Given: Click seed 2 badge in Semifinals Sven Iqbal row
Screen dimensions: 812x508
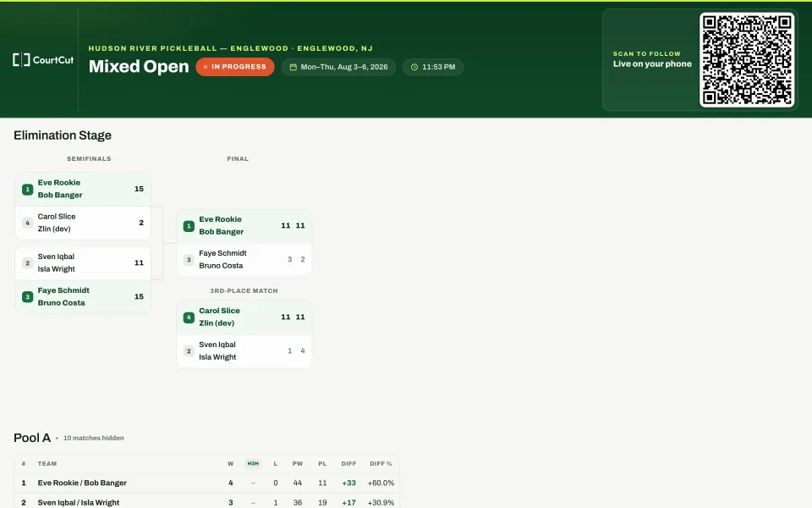Looking at the screenshot, I should click(x=27, y=262).
